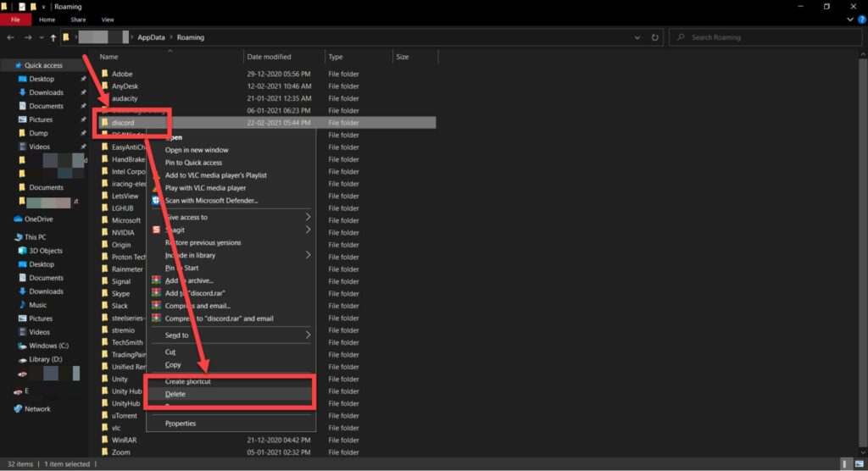The image size is (868, 471).
Task: Choose Pin to Quick access
Action: tap(193, 163)
